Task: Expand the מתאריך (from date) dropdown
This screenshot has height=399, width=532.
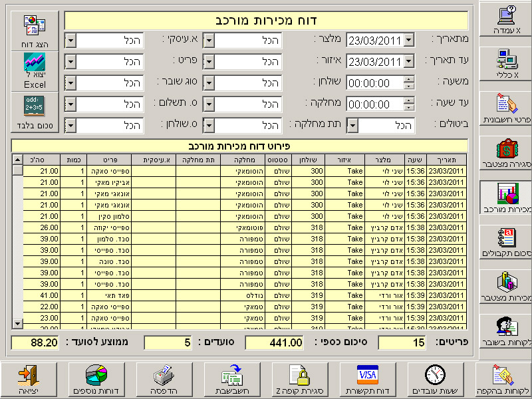Action: [x=408, y=41]
